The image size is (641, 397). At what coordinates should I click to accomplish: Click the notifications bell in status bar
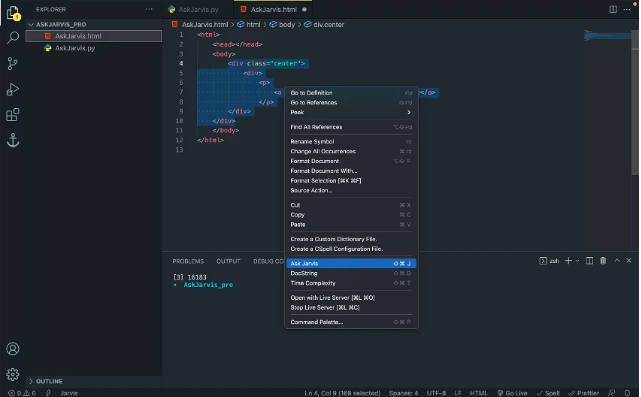coord(627,393)
